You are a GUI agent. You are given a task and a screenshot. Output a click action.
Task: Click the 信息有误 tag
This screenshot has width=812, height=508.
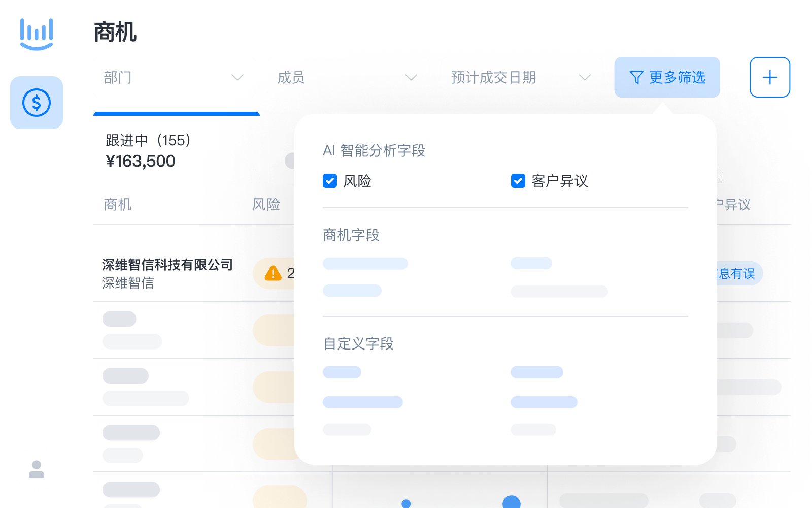coord(735,273)
